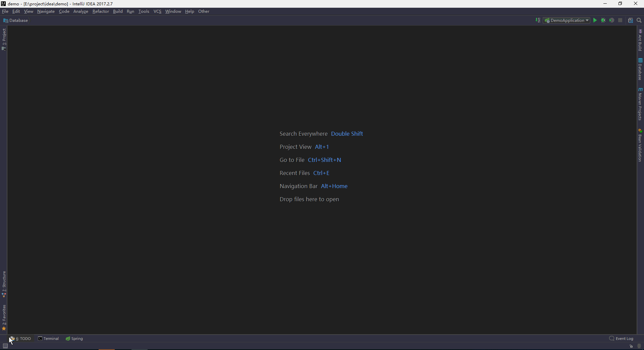Toggle the read-only lock icon in status bar
This screenshot has height=350, width=644.
631,346
